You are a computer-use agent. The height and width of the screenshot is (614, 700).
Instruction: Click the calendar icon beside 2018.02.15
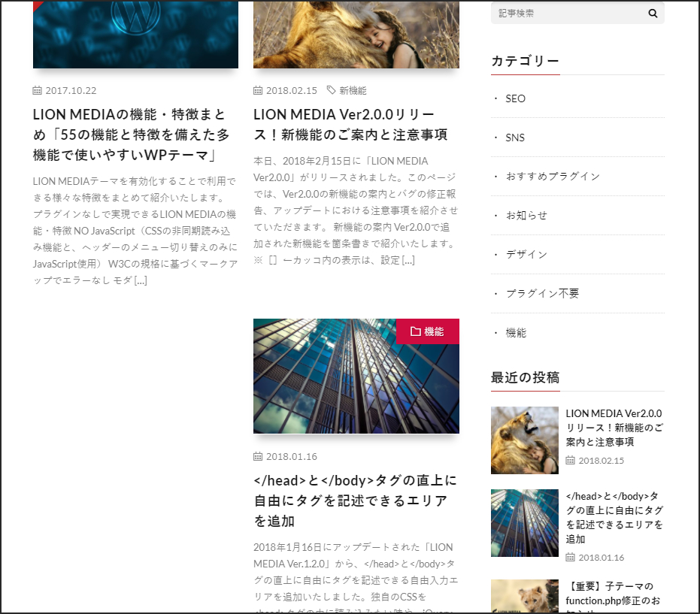point(258,91)
